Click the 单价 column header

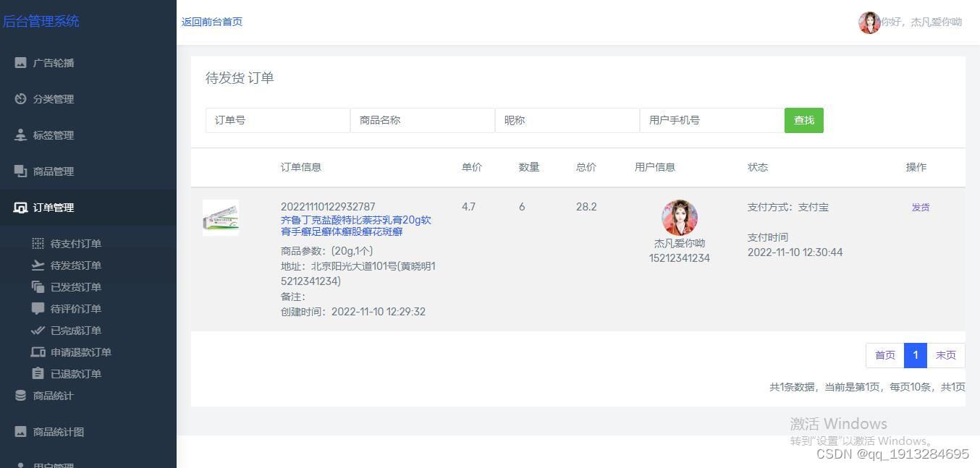coord(472,167)
